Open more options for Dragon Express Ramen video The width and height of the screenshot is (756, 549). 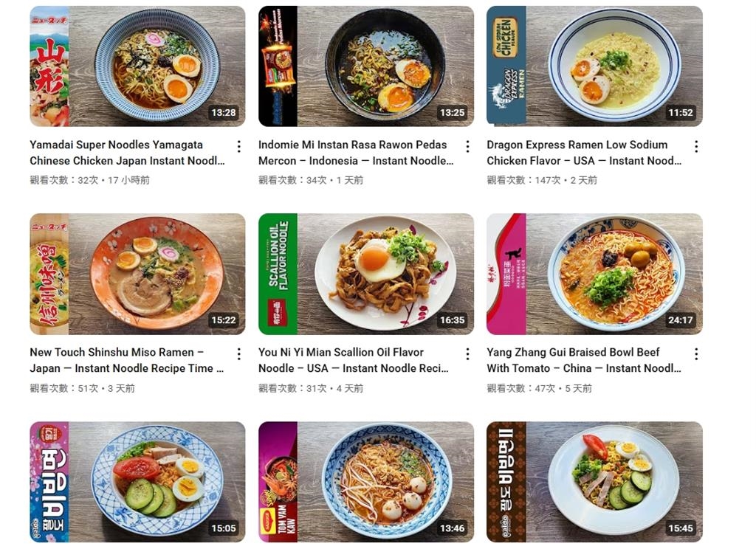coord(696,146)
